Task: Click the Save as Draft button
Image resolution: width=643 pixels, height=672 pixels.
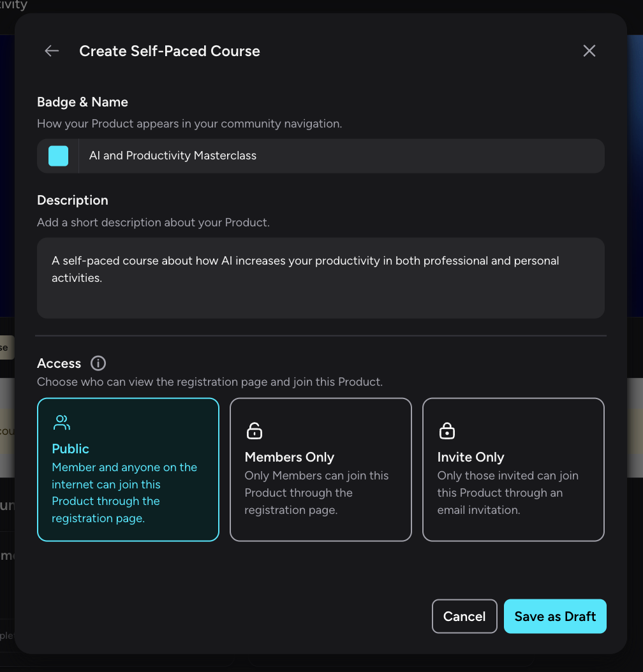Action: tap(554, 616)
